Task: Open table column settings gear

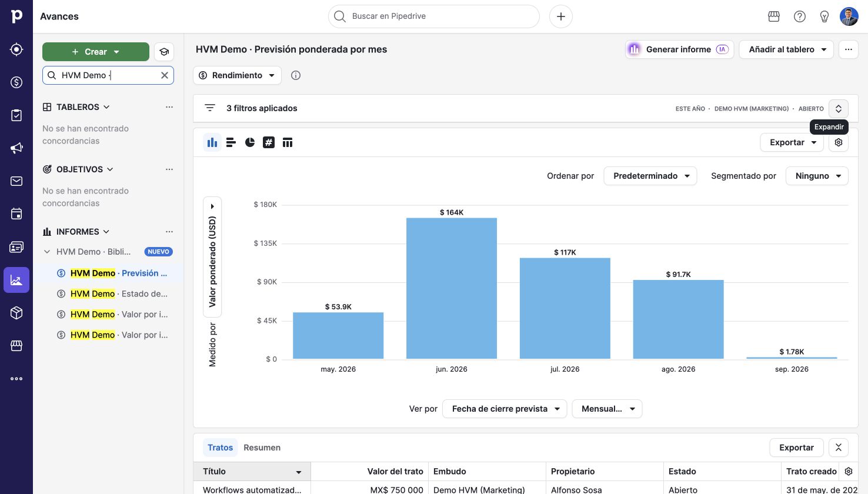Action: (x=849, y=471)
